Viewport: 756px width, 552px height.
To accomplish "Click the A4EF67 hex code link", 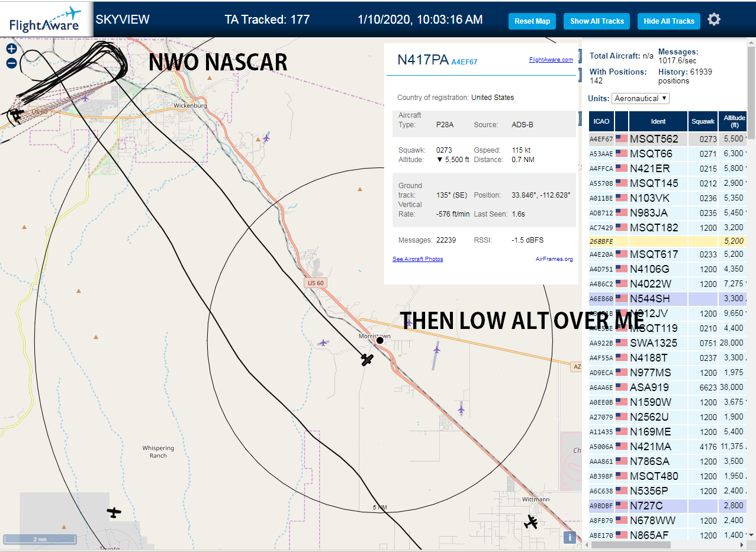I will coord(464,62).
